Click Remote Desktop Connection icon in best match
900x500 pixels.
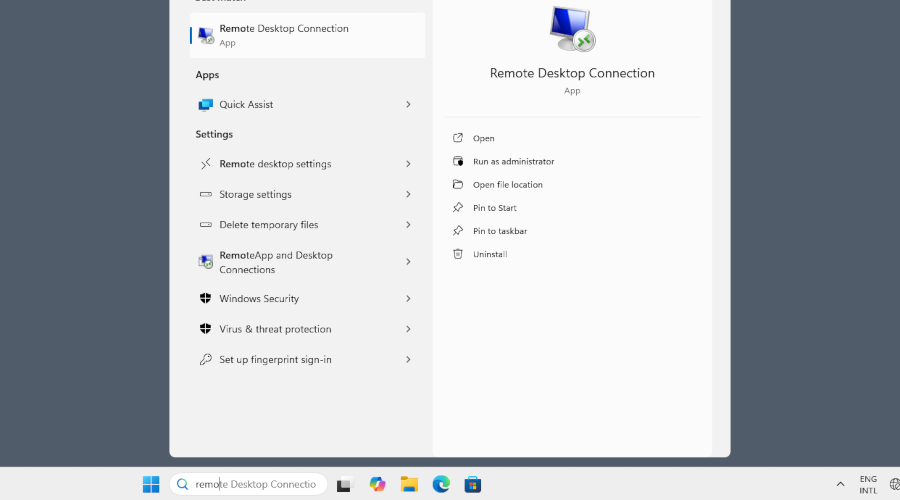tap(205, 35)
